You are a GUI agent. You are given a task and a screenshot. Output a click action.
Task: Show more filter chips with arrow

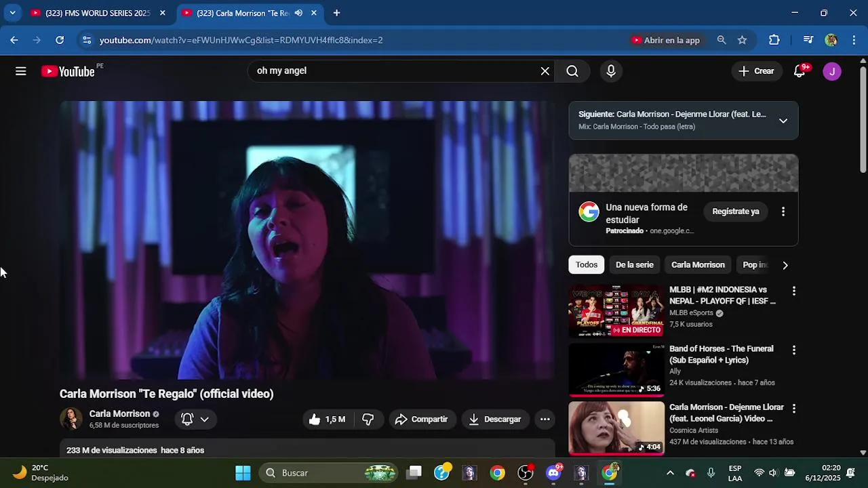(x=785, y=265)
